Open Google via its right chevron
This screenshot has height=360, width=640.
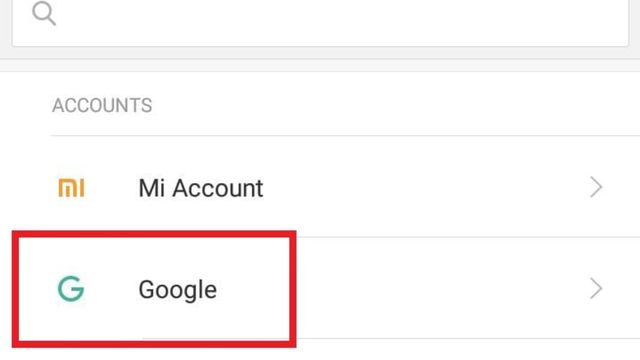coord(596,289)
